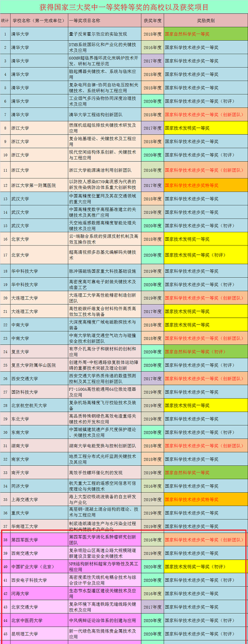Image resolution: width=248 pixels, height=644 pixels.
Task: Click the red table title 获得国家三大奖中一等奖特等奖的高校以及获奖项目
Action: click(124, 7)
